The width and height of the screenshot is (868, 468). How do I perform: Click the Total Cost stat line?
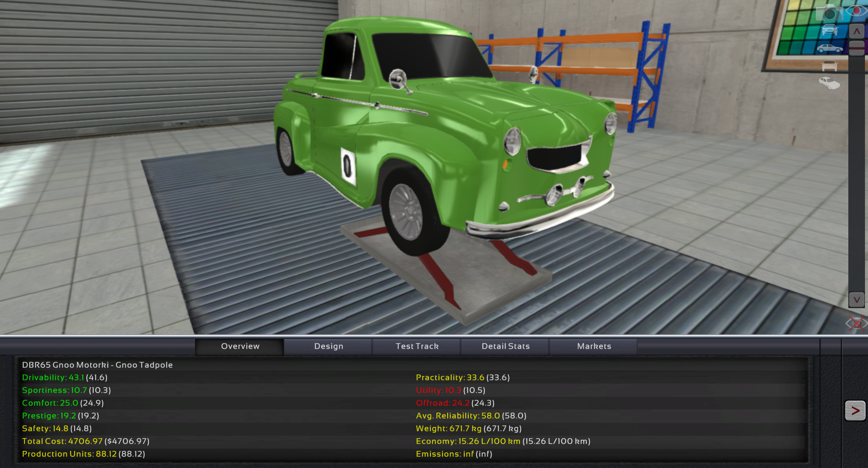pyautogui.click(x=85, y=441)
